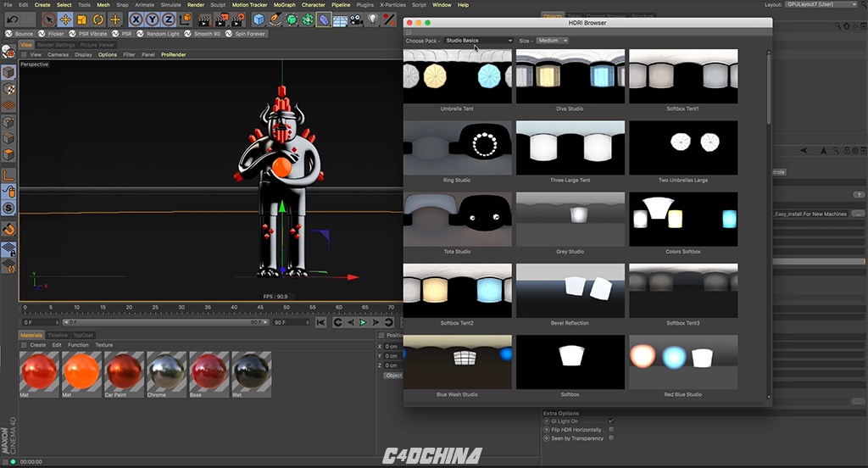The width and height of the screenshot is (868, 468).
Task: Open the Render menu
Action: 196,5
